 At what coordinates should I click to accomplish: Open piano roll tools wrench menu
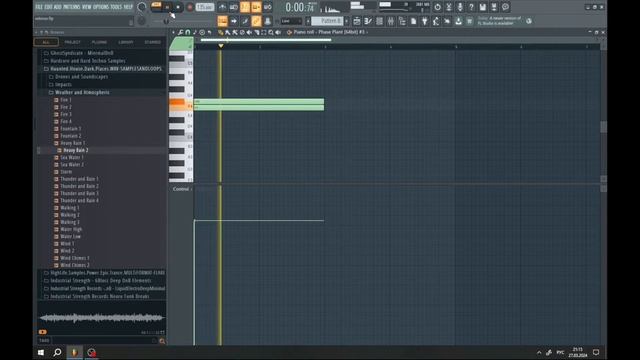[x=180, y=32]
